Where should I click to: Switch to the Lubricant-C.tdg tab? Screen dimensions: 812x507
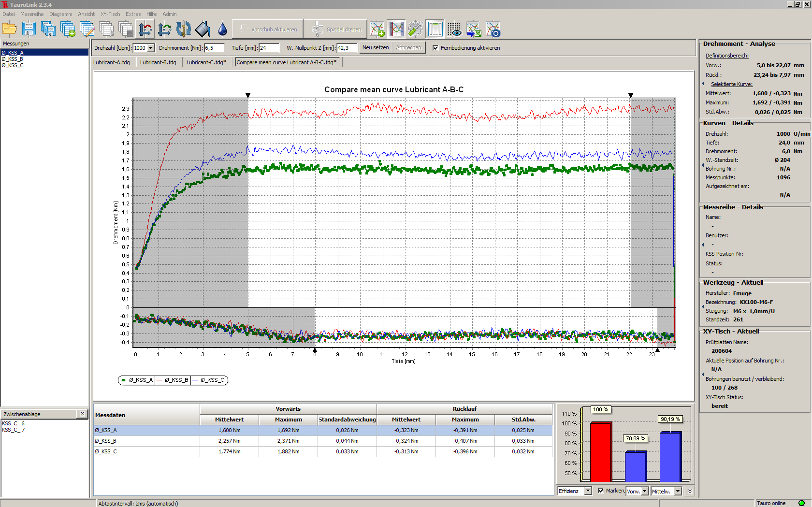pyautogui.click(x=206, y=62)
